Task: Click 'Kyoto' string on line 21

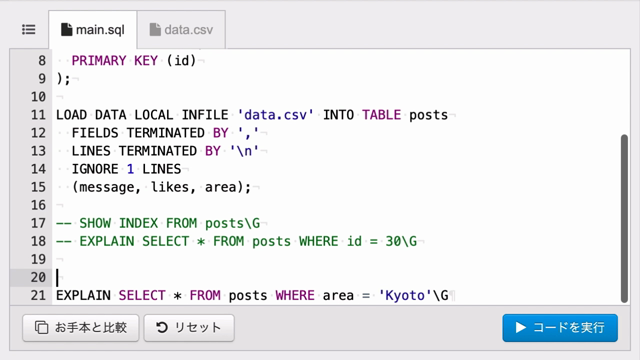Action: pos(405,296)
